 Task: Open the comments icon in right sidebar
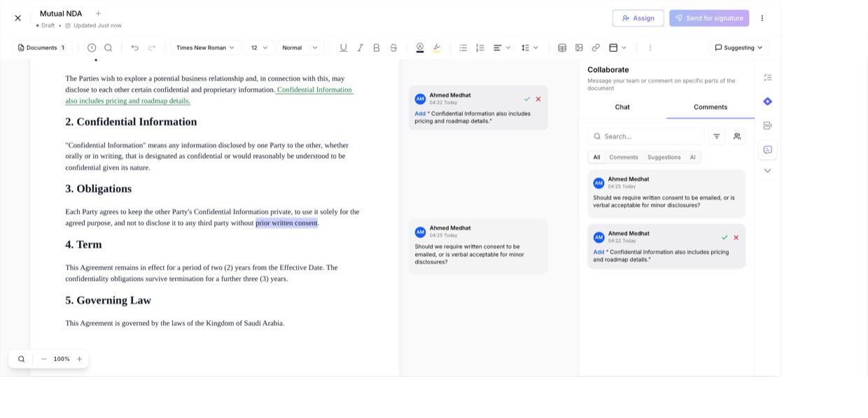coord(768,150)
